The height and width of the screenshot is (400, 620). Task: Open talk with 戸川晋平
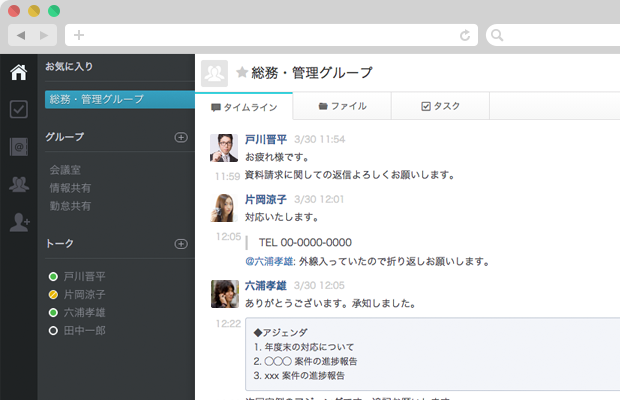pos(84,276)
